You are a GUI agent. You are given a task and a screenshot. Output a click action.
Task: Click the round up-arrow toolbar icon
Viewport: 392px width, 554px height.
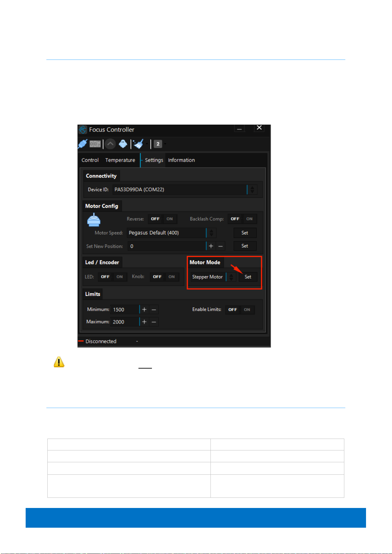[x=110, y=144]
